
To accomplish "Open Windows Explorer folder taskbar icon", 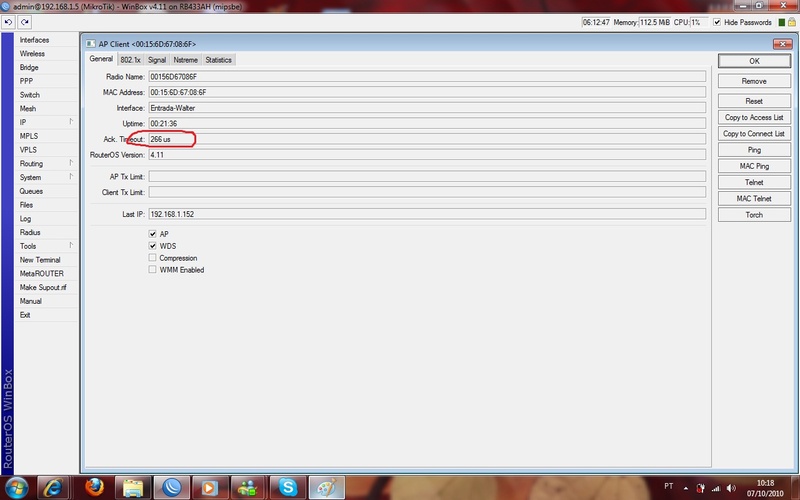I will pyautogui.click(x=133, y=488).
